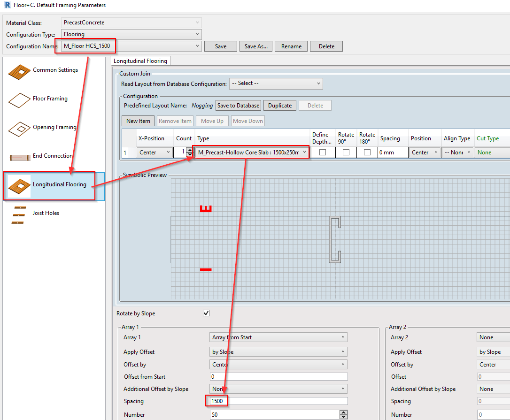510x420 pixels.
Task: Click the Cut Type None cell
Action: [492, 152]
